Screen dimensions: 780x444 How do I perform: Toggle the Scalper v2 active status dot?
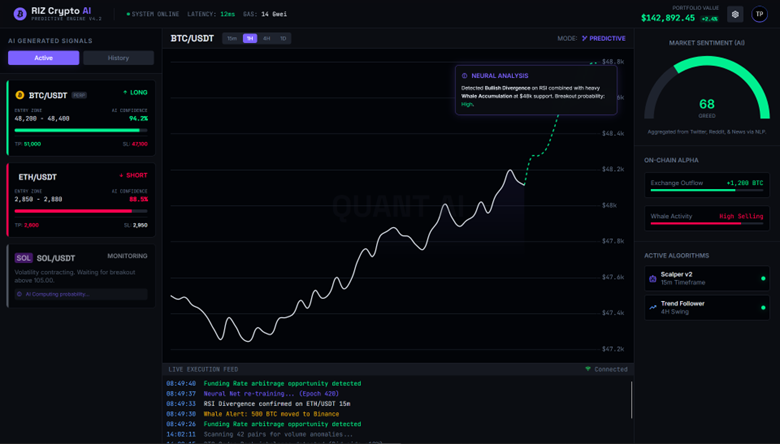[x=763, y=279]
